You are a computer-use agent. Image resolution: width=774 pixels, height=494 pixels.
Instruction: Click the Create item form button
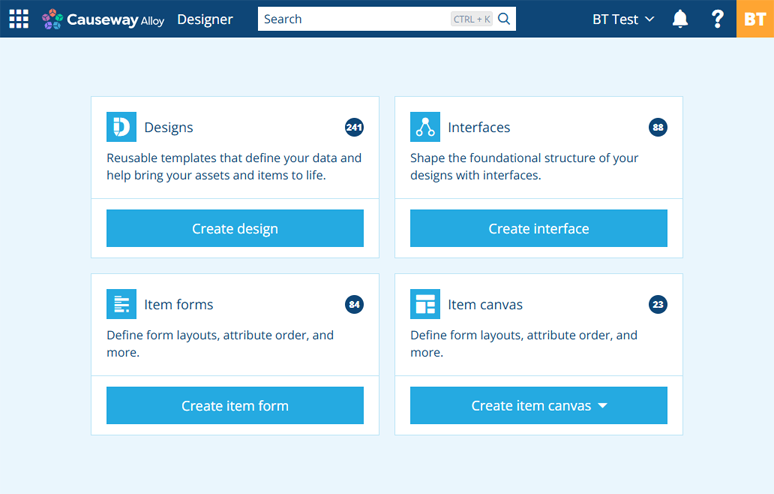235,405
